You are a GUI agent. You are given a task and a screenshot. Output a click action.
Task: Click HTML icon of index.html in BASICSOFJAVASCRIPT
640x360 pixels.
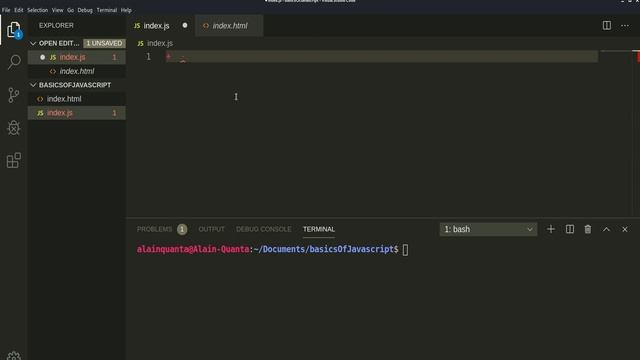[x=40, y=99]
